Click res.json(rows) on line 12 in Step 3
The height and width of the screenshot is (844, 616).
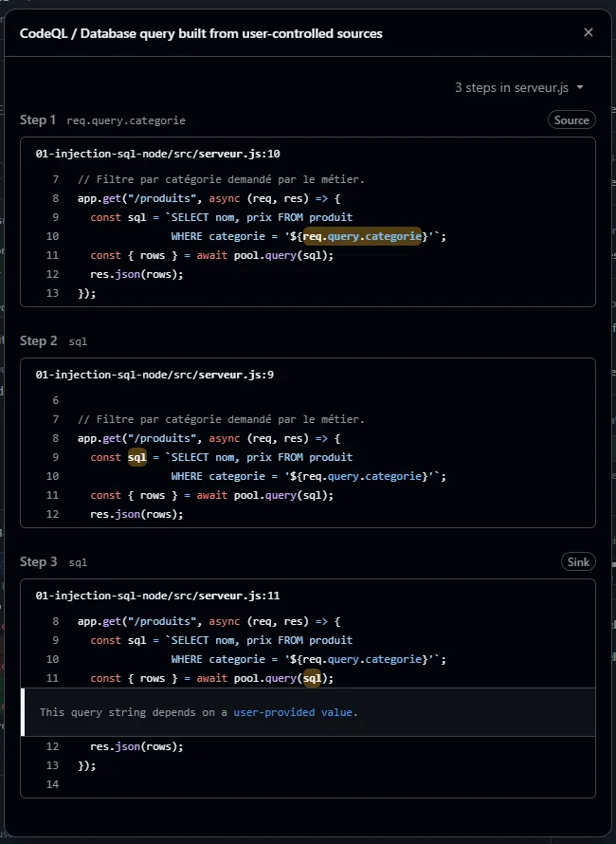pyautogui.click(x=136, y=746)
